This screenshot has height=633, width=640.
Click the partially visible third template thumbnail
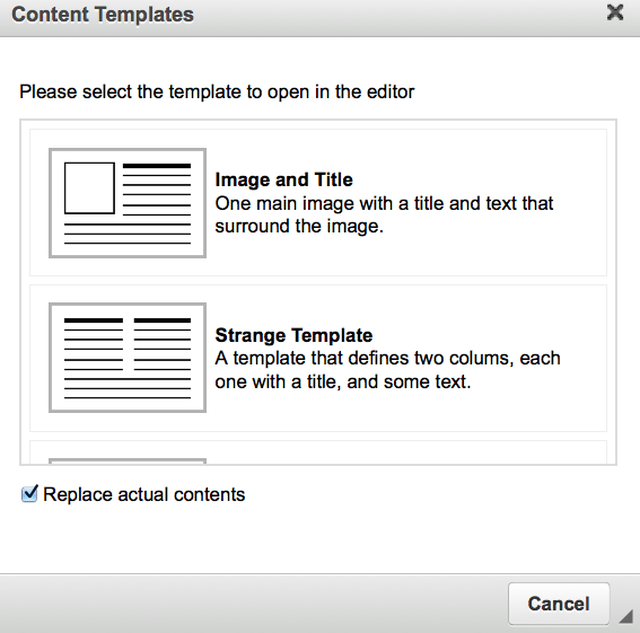127,460
